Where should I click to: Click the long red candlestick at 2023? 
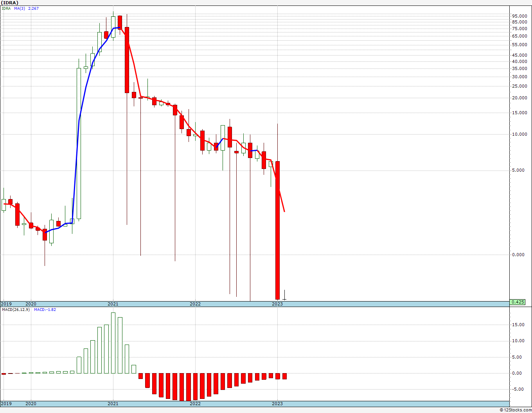[x=277, y=230]
